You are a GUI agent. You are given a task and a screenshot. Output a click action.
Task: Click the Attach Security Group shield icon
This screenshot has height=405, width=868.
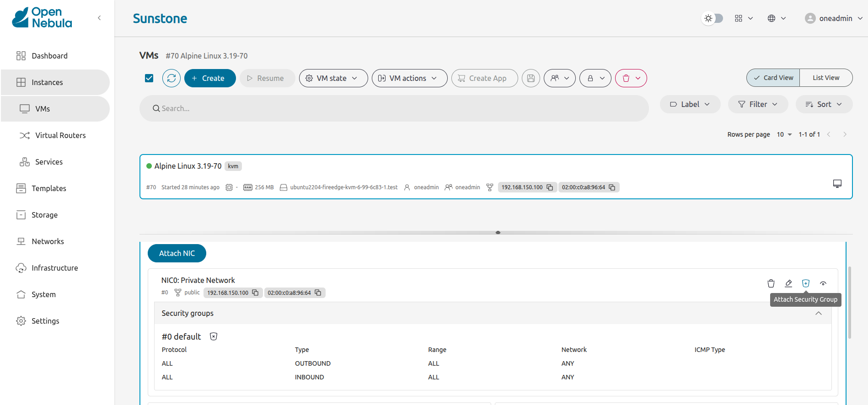point(805,283)
